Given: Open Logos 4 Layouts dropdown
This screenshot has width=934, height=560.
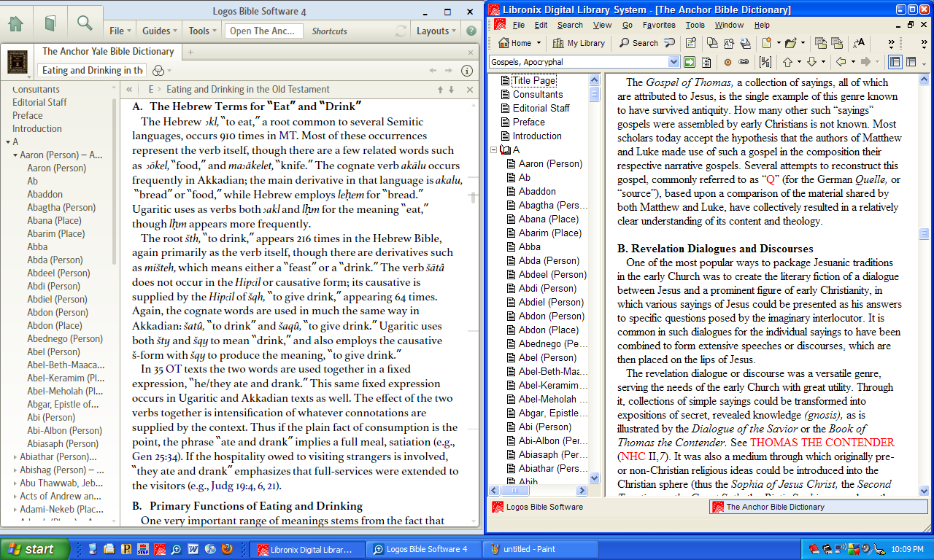Looking at the screenshot, I should coord(436,31).
